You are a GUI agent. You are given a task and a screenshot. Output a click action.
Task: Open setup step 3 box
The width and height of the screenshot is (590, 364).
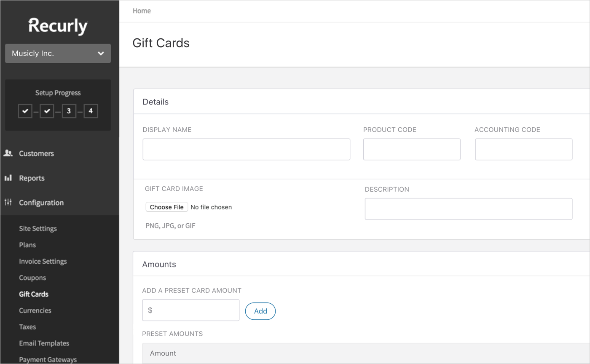(69, 111)
